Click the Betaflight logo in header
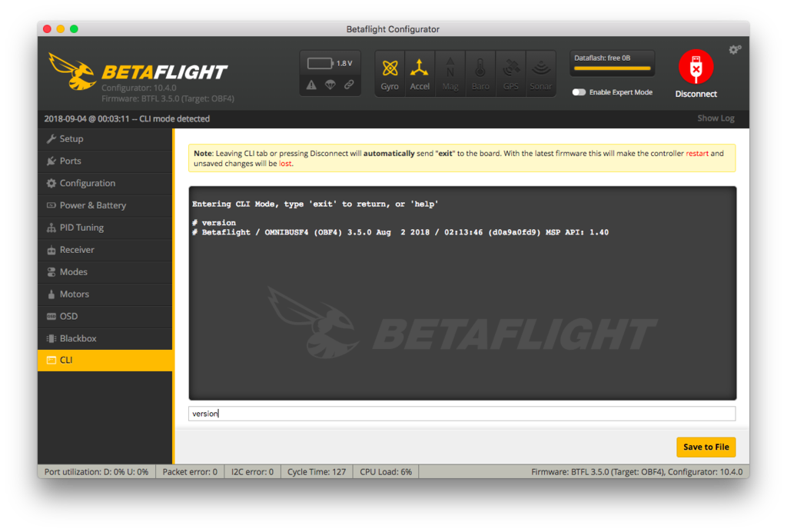Screen dimensions: 787x532 [138, 72]
